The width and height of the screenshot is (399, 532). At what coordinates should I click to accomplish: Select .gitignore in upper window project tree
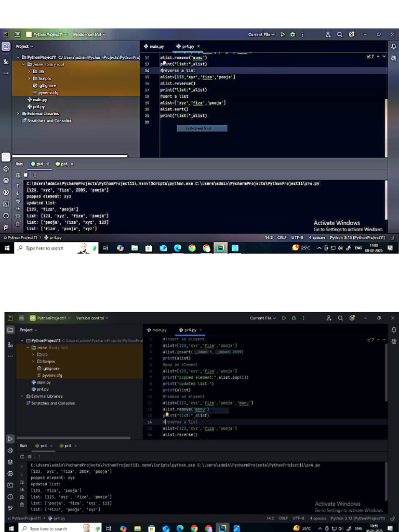[45, 86]
